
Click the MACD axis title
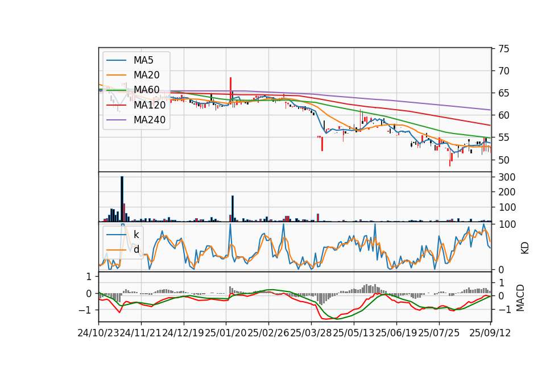(520, 298)
